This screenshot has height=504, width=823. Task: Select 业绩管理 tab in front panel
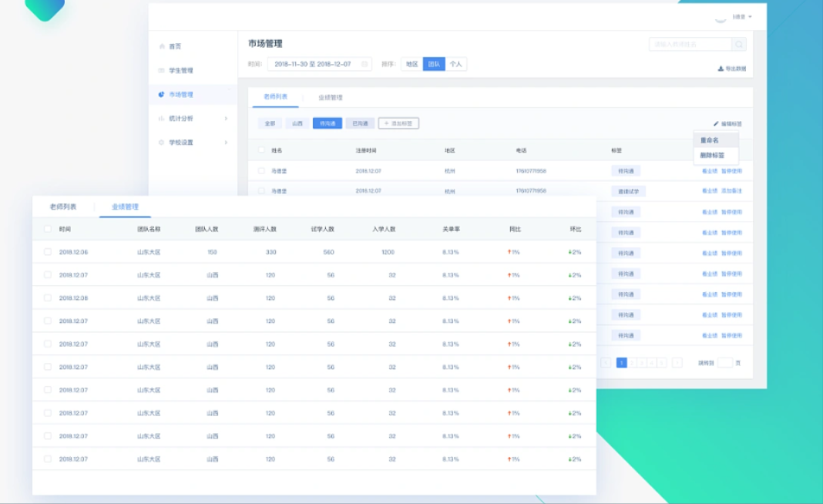[x=125, y=207]
